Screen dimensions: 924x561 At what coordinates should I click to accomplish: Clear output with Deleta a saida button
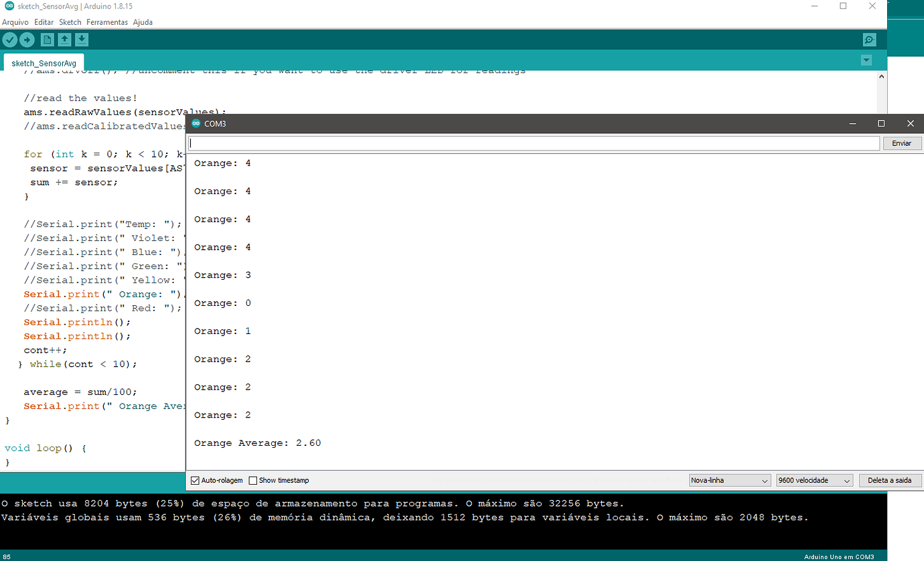click(x=891, y=480)
